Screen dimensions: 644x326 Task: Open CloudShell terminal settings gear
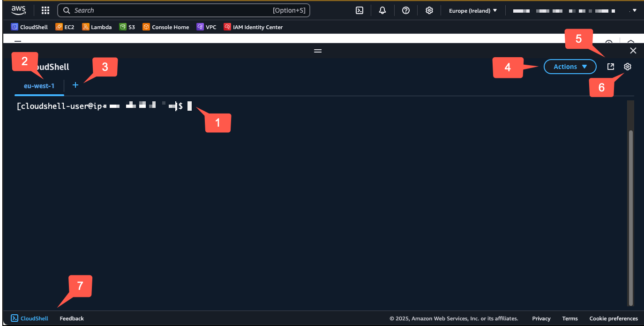click(628, 66)
